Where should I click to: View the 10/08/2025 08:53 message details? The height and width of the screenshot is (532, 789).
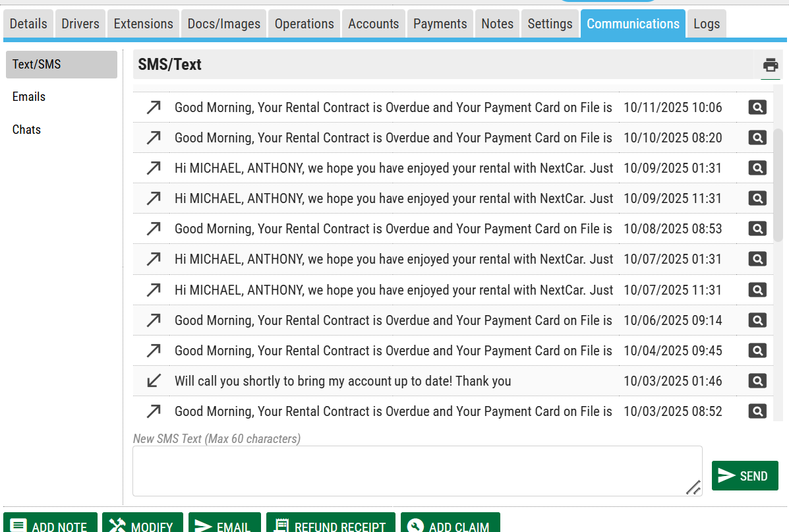click(x=757, y=229)
